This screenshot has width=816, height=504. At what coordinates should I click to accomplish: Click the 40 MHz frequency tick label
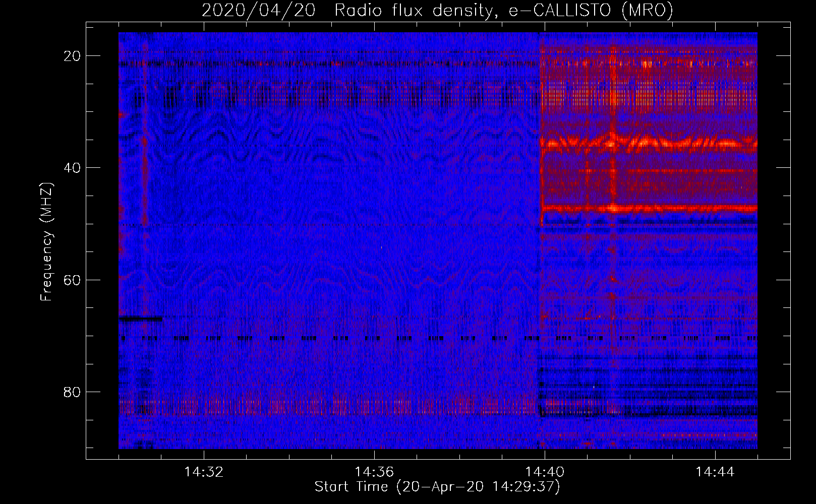coord(72,168)
